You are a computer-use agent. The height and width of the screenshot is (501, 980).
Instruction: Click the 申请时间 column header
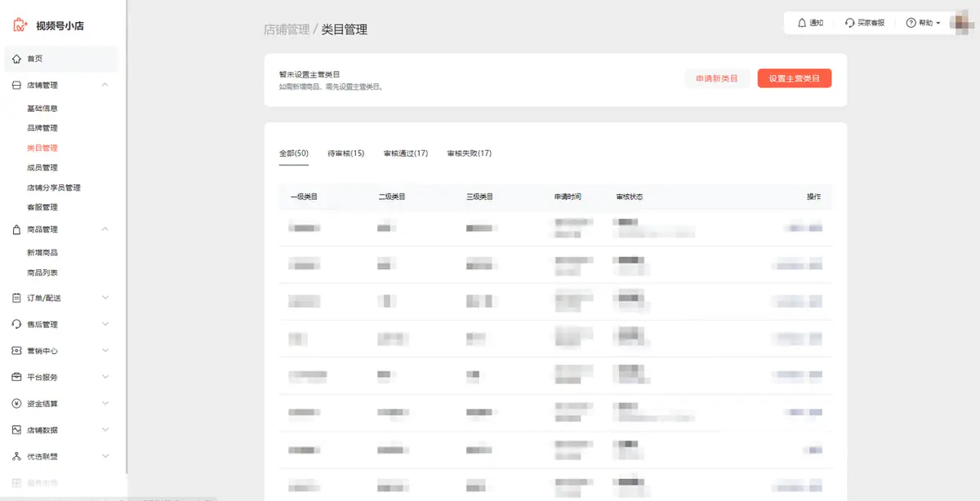(x=568, y=197)
